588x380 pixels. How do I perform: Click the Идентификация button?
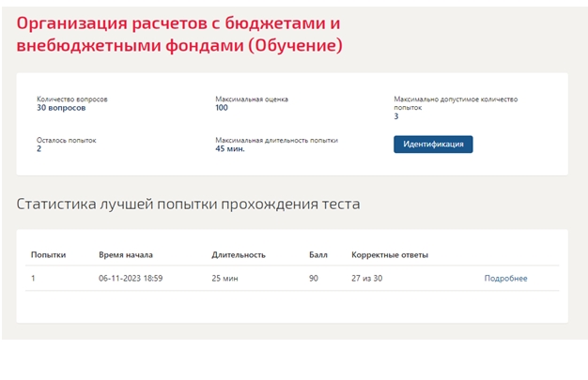433,144
